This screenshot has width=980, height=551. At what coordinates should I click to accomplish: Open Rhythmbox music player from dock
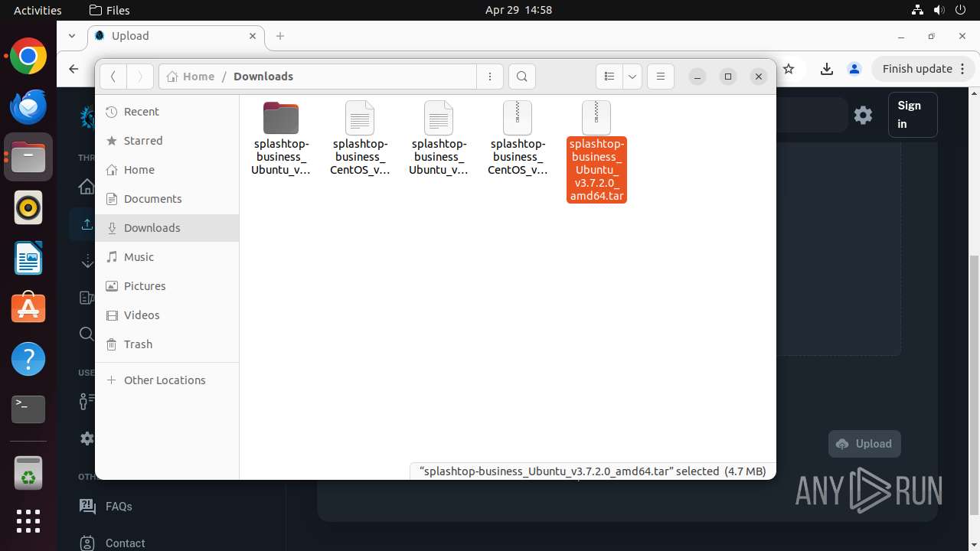(x=28, y=207)
